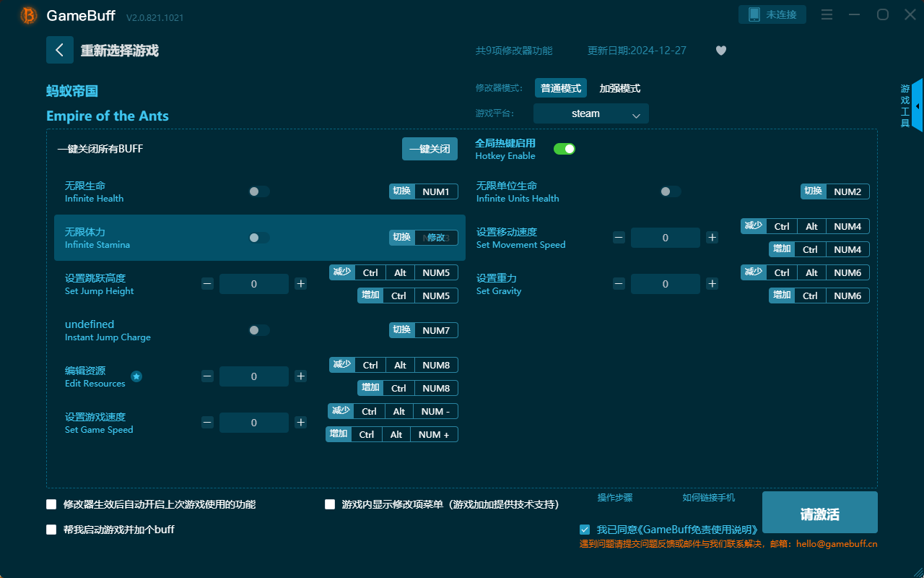This screenshot has width=924, height=578.
Task: Click the star badge beside Edit Resources
Action: [x=136, y=376]
